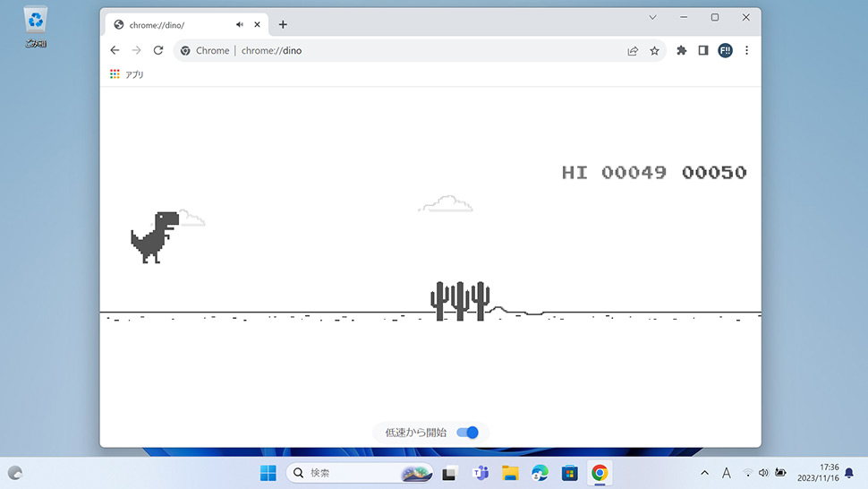Open the Extensions puzzle icon
Image resolution: width=868 pixels, height=489 pixels.
[682, 50]
